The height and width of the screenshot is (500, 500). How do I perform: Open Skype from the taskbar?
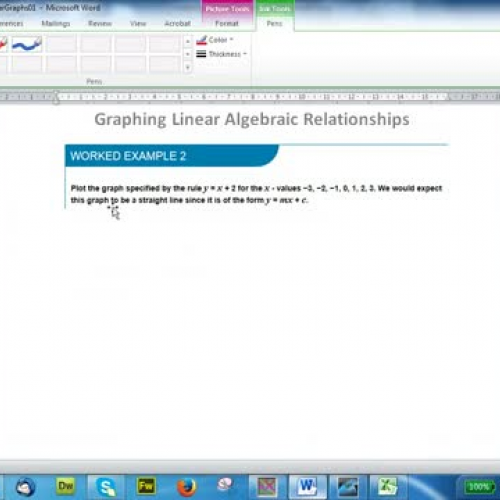tap(106, 487)
